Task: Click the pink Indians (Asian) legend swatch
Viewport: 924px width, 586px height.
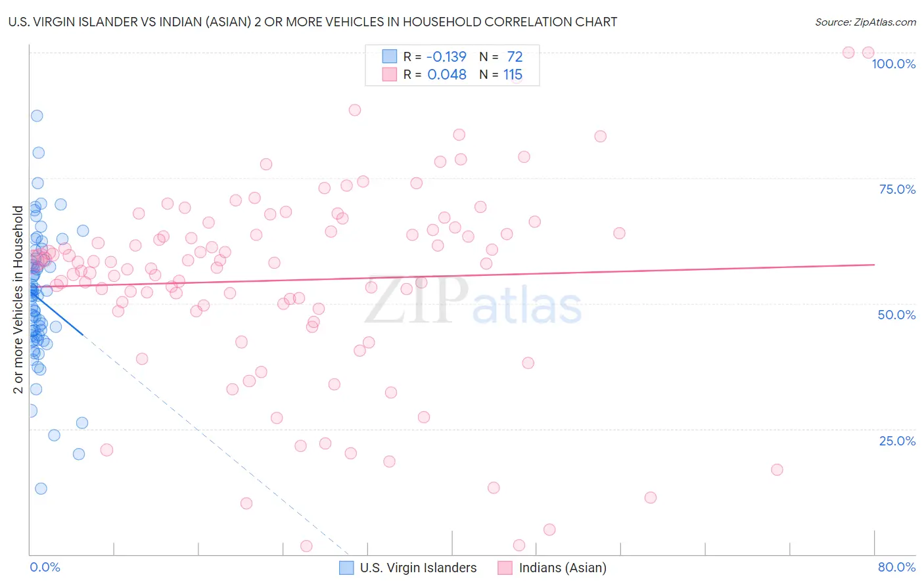Action: point(505,568)
